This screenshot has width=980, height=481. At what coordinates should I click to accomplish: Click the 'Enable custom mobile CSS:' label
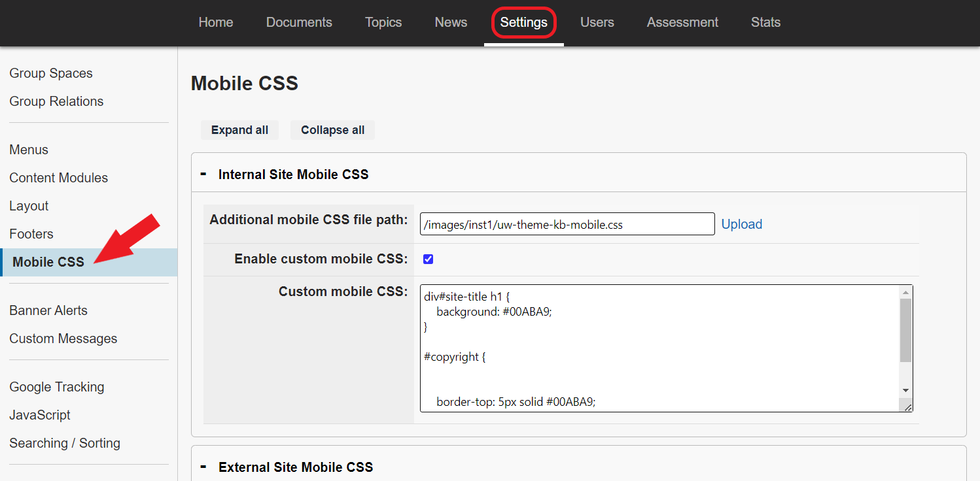[x=321, y=259]
